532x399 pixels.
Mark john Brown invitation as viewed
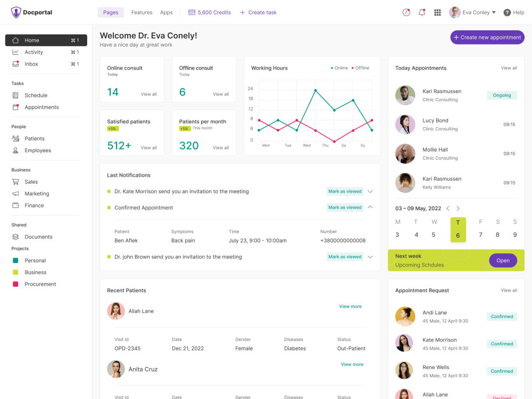click(345, 257)
